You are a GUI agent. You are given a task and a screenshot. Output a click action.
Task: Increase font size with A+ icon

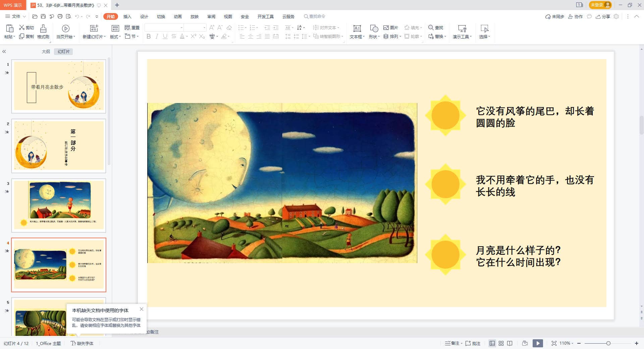pos(212,28)
